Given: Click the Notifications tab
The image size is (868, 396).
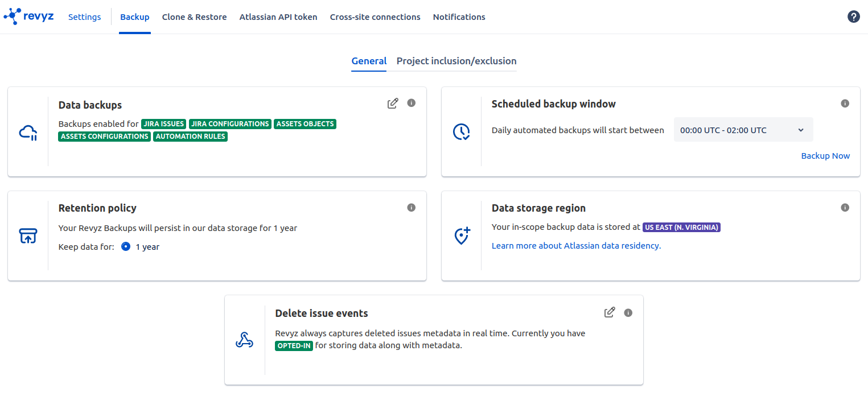Looking at the screenshot, I should [x=459, y=17].
